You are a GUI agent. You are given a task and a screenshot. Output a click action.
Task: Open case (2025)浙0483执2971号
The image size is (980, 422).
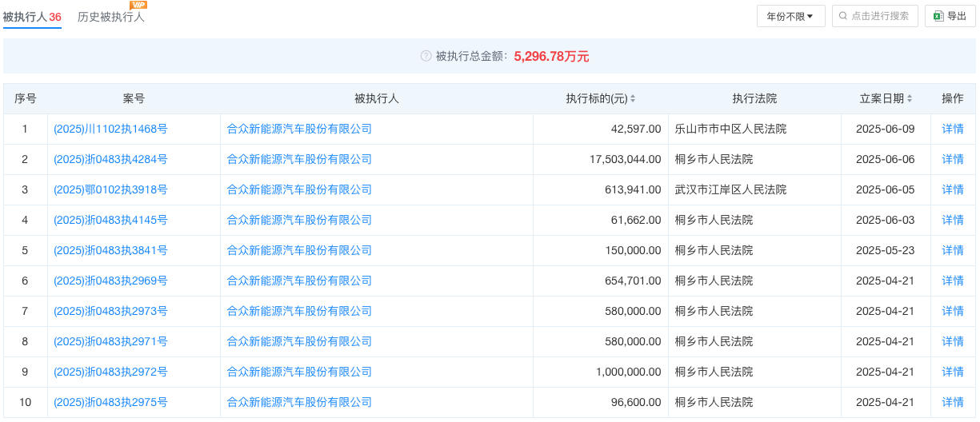(110, 341)
